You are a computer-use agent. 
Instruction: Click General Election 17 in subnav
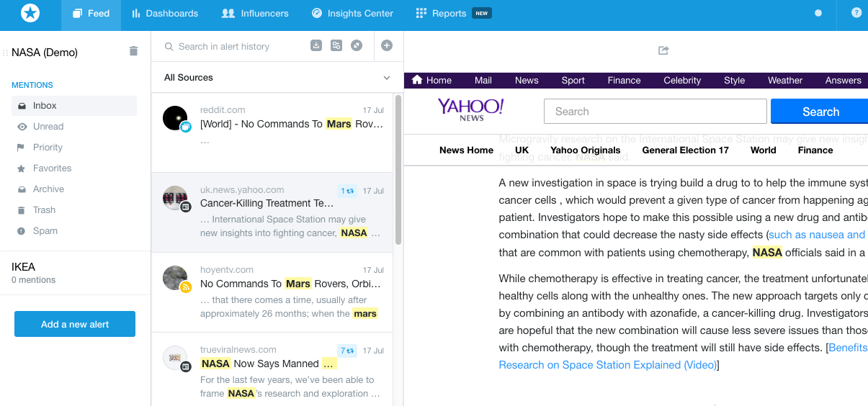point(686,150)
